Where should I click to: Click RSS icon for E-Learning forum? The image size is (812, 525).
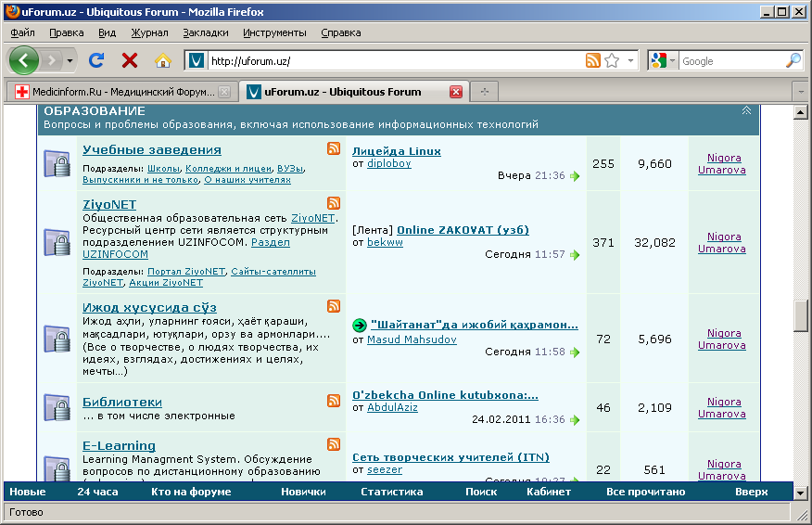coord(334,444)
